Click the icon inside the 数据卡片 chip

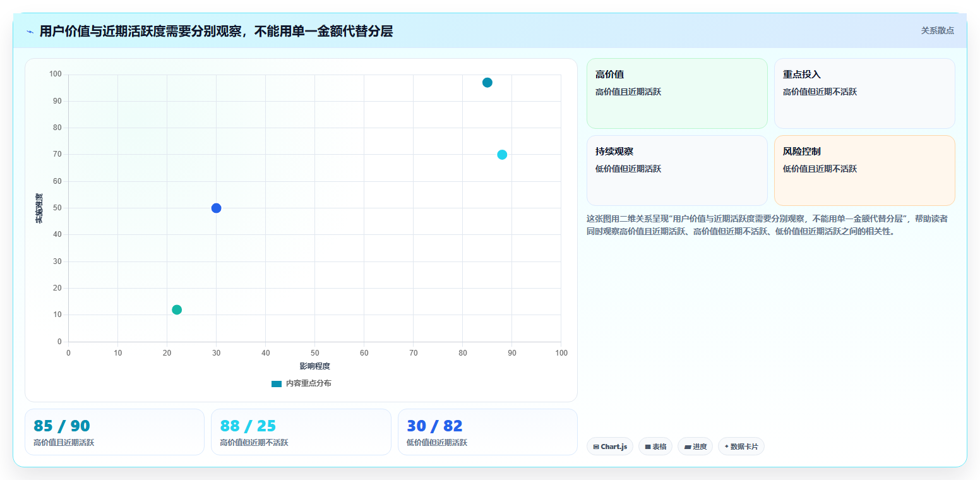(x=726, y=447)
